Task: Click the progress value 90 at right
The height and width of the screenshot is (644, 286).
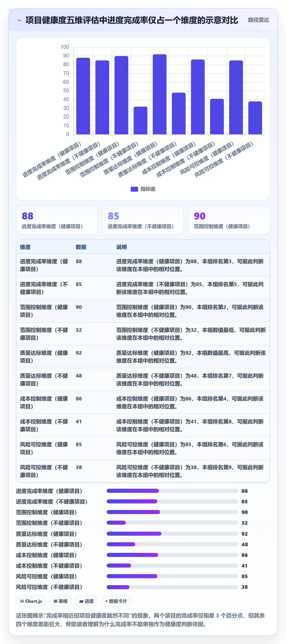Action: click(244, 512)
